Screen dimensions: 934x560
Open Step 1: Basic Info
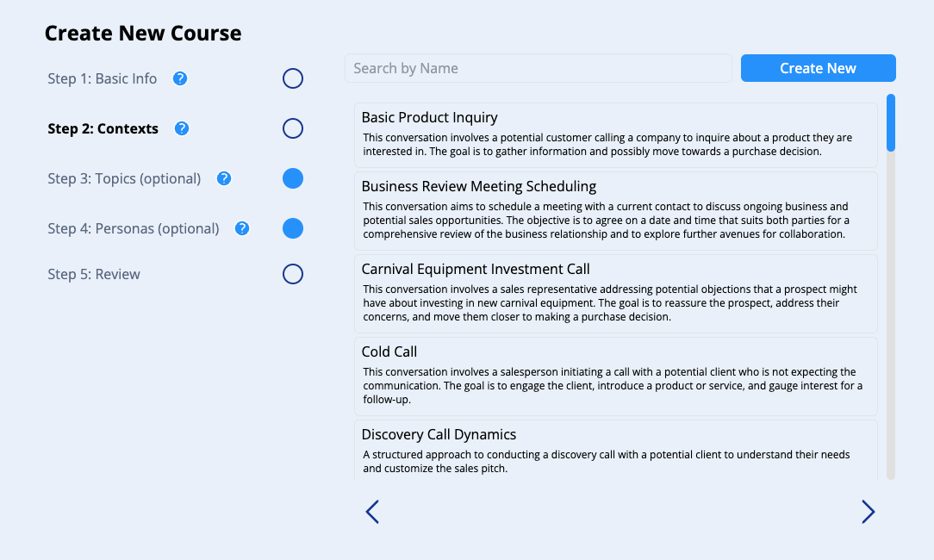point(103,78)
